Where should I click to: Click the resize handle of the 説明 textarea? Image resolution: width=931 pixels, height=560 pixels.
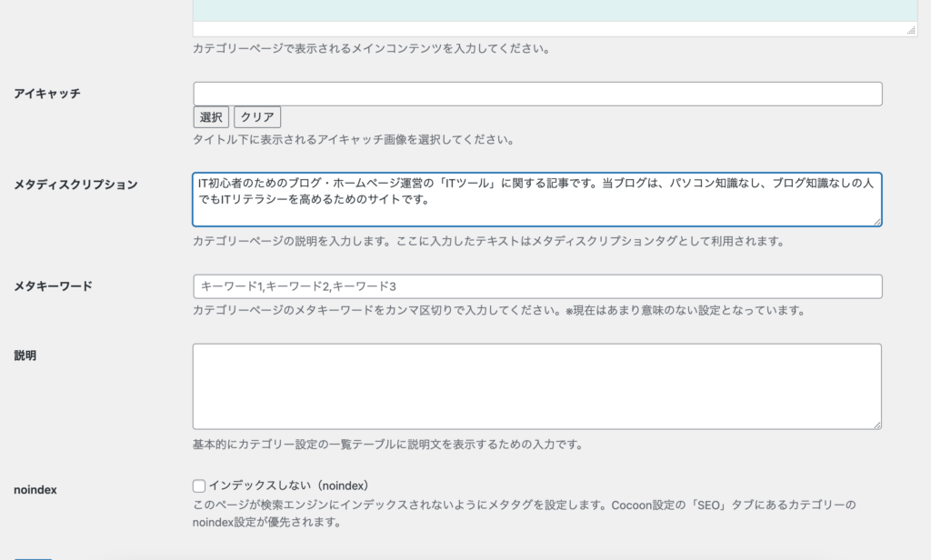(x=877, y=425)
